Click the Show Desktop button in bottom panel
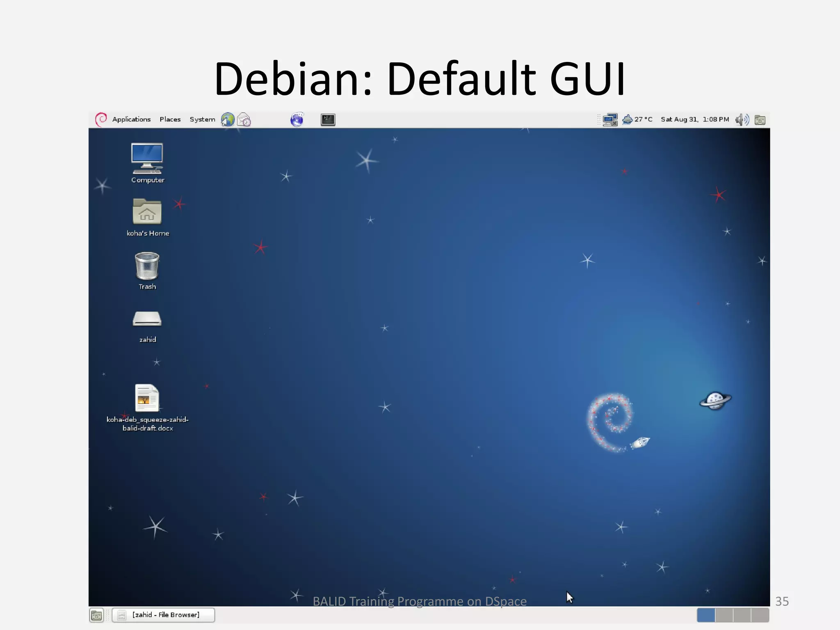The image size is (840, 630). click(x=96, y=615)
